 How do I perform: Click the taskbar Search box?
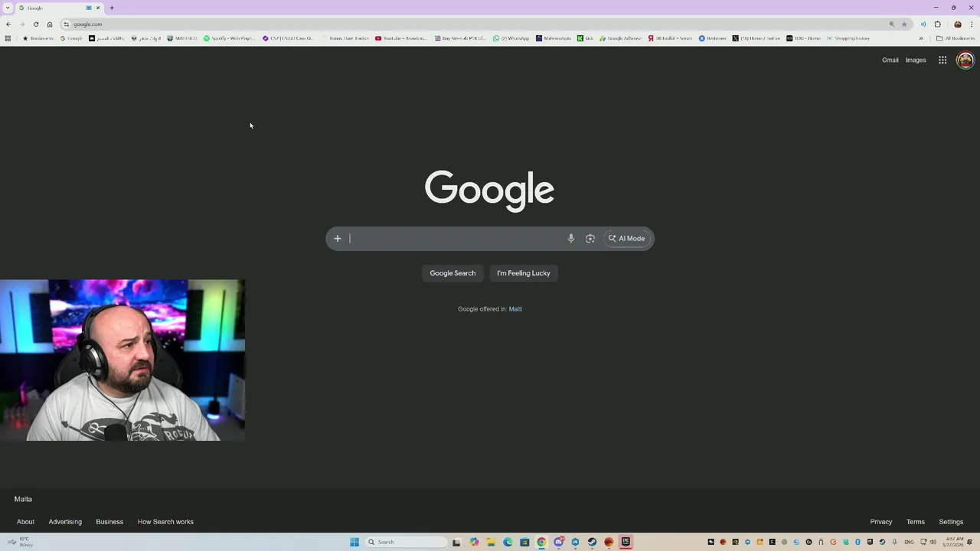click(406, 542)
